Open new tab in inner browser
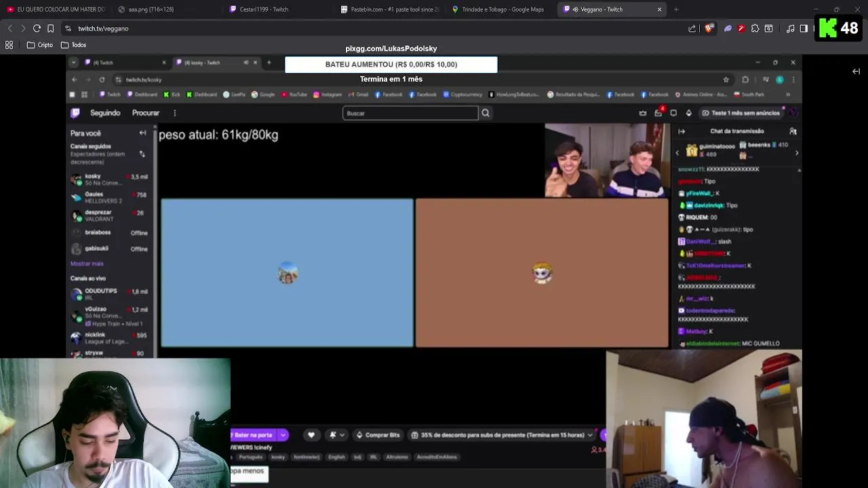Screen dimensions: 868x488 click(269, 62)
